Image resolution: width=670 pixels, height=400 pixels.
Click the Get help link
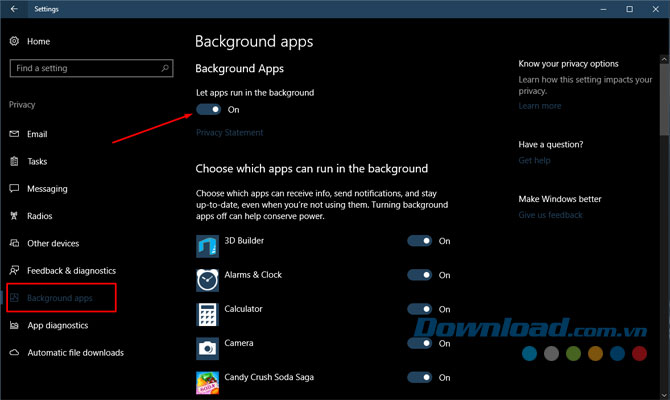click(534, 160)
